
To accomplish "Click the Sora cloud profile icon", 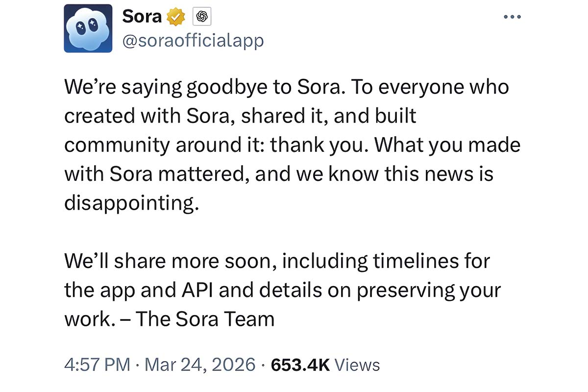I will pos(88,28).
